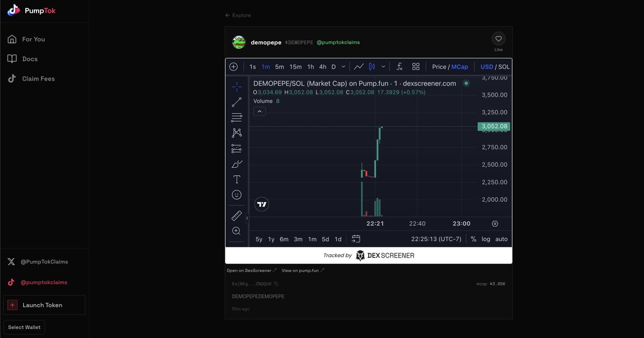
Task: Set bottom date range to 1m
Action: [312, 239]
